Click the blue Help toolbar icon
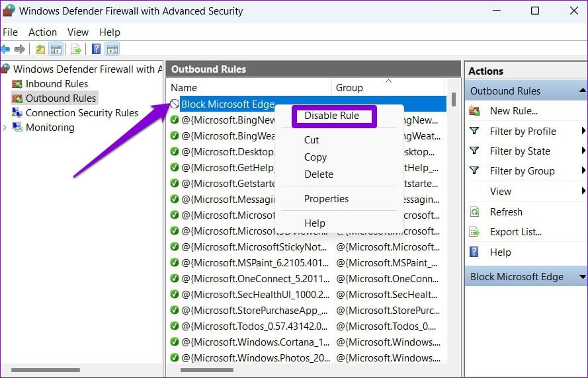The height and width of the screenshot is (378, 588). [97, 49]
